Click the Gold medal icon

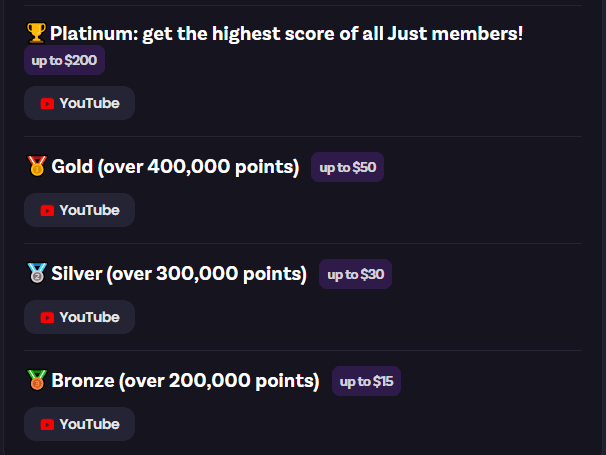[x=36, y=167]
